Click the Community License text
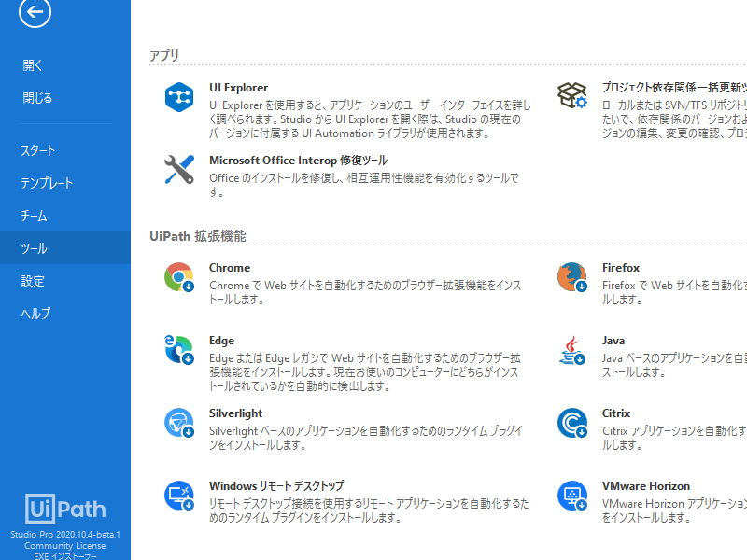 65,546
